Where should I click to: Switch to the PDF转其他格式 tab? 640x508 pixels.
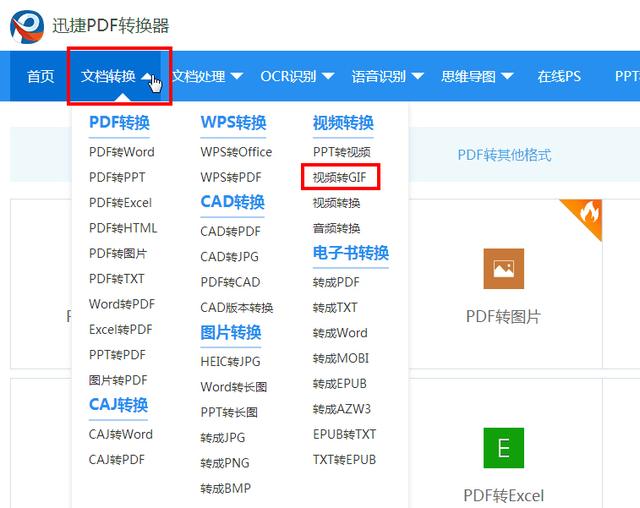pos(504,155)
